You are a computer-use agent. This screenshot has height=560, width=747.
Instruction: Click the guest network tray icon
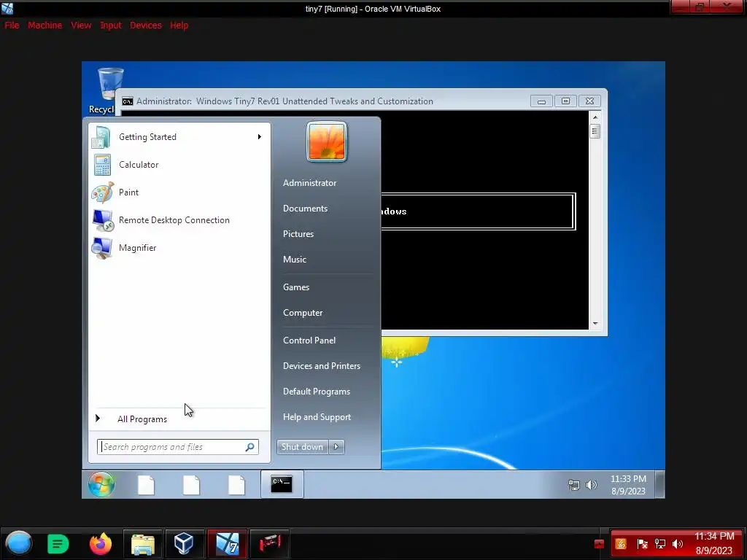[574, 485]
